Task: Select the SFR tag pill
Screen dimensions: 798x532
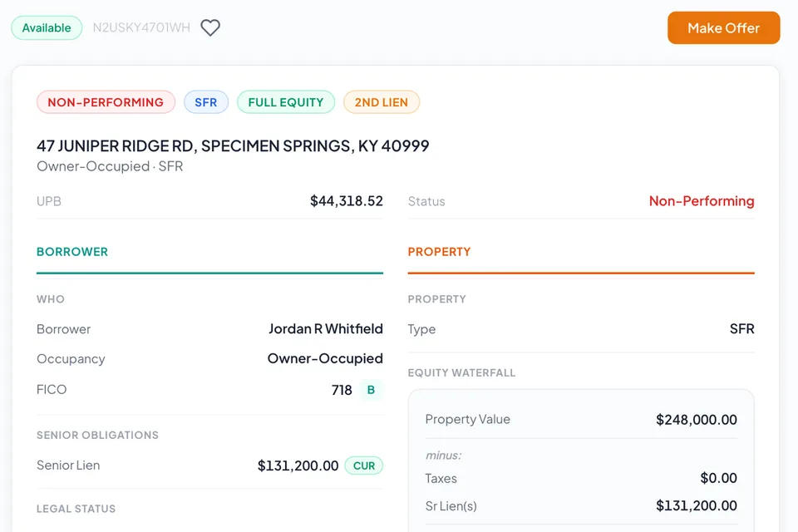Action: pyautogui.click(x=206, y=102)
